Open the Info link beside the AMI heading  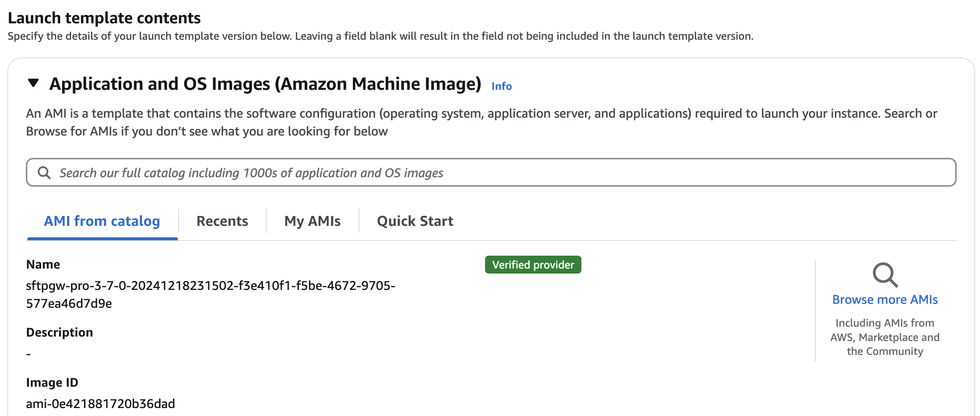tap(501, 86)
